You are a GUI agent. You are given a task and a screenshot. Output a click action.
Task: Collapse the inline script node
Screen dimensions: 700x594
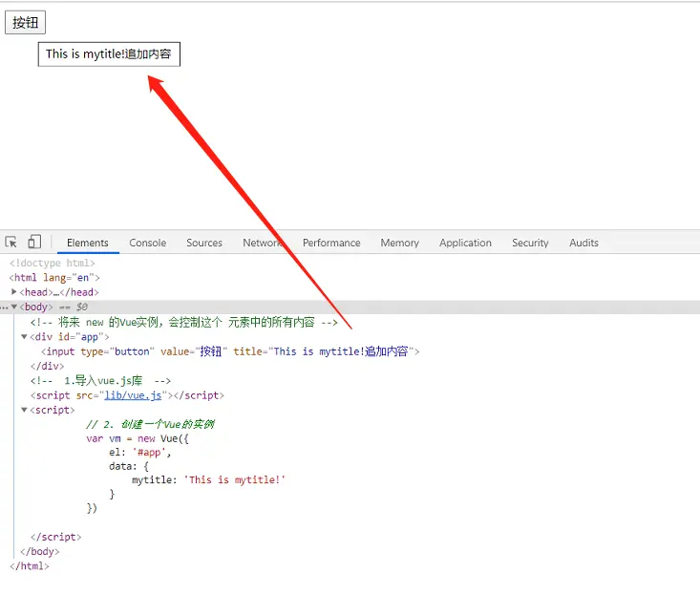click(24, 410)
